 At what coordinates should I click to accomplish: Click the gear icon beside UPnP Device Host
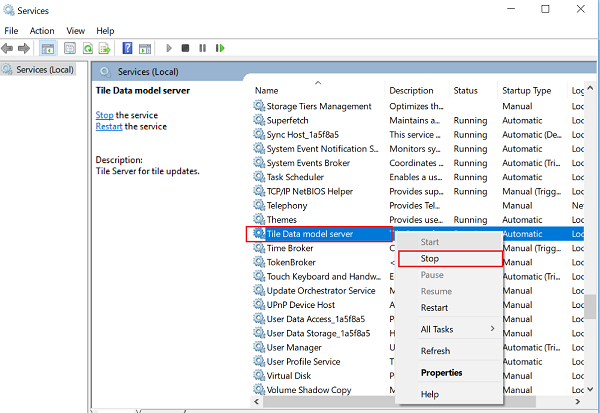click(259, 304)
